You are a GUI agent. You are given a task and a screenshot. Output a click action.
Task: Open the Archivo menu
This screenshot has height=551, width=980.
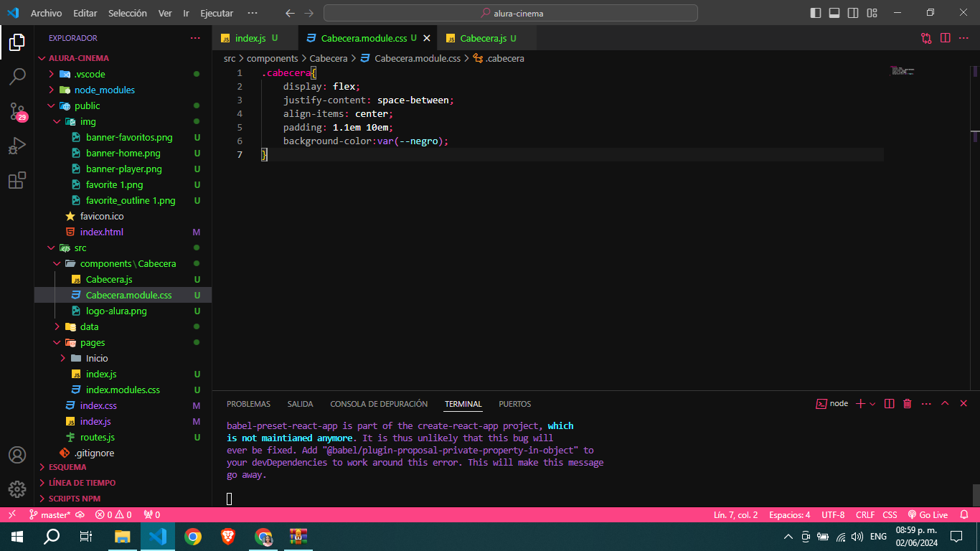pyautogui.click(x=46, y=14)
